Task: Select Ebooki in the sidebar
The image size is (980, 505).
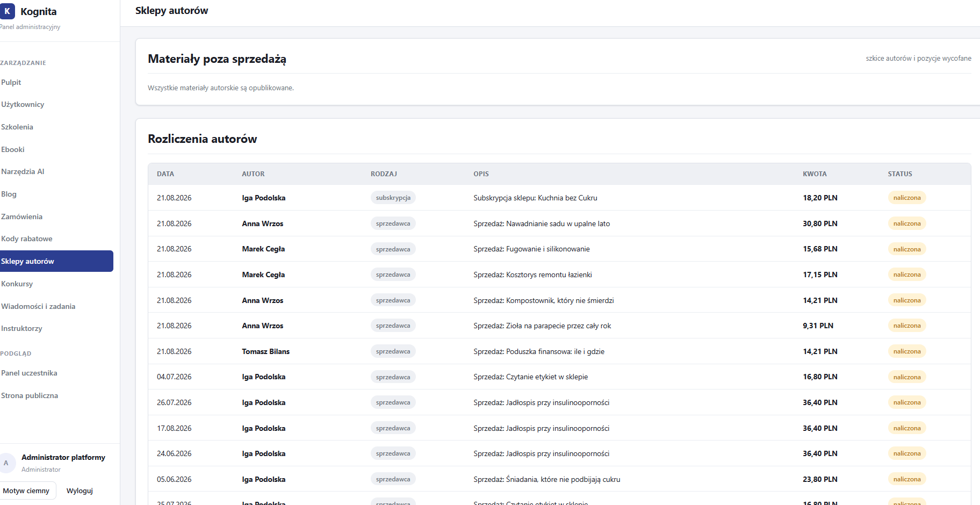Action: [13, 149]
